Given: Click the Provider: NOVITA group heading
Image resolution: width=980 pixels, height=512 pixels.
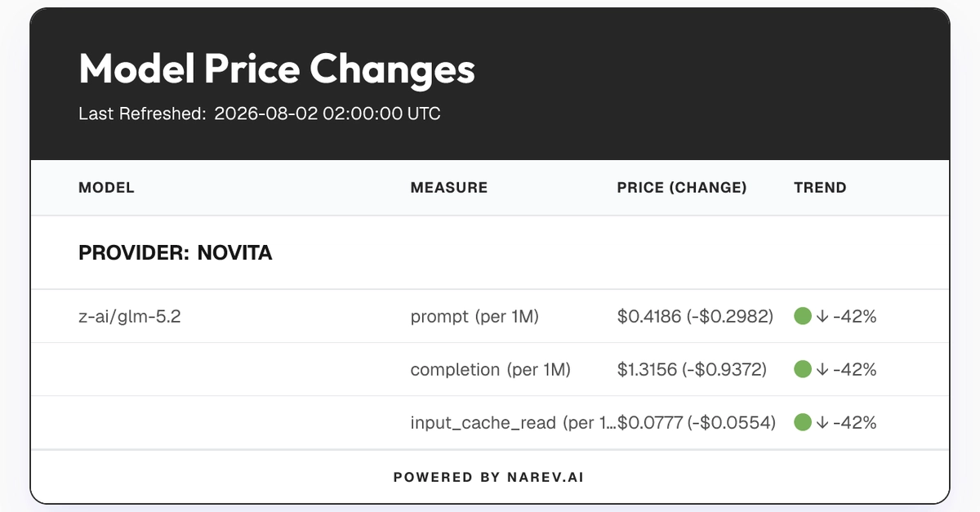Looking at the screenshot, I should 176,253.
